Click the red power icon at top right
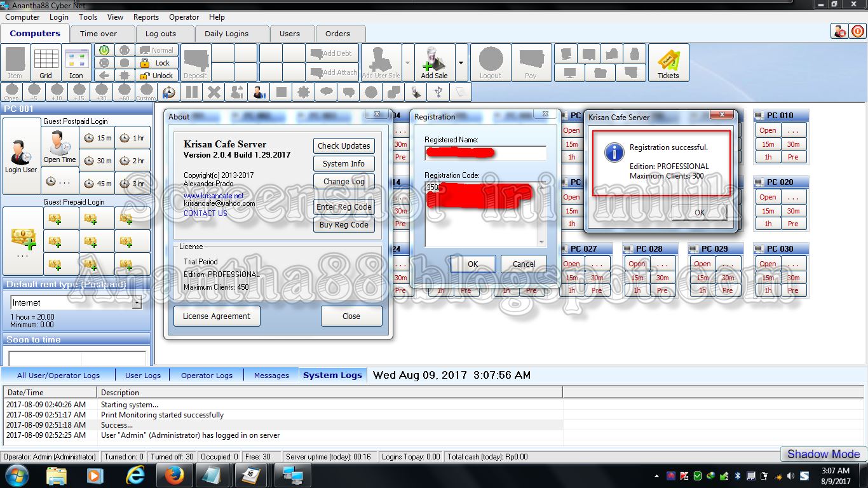Viewport: 868px width, 488px height. (x=857, y=31)
